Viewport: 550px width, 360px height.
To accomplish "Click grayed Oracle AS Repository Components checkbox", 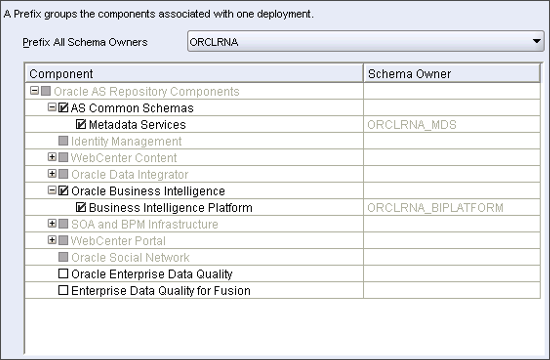I will click(x=46, y=91).
